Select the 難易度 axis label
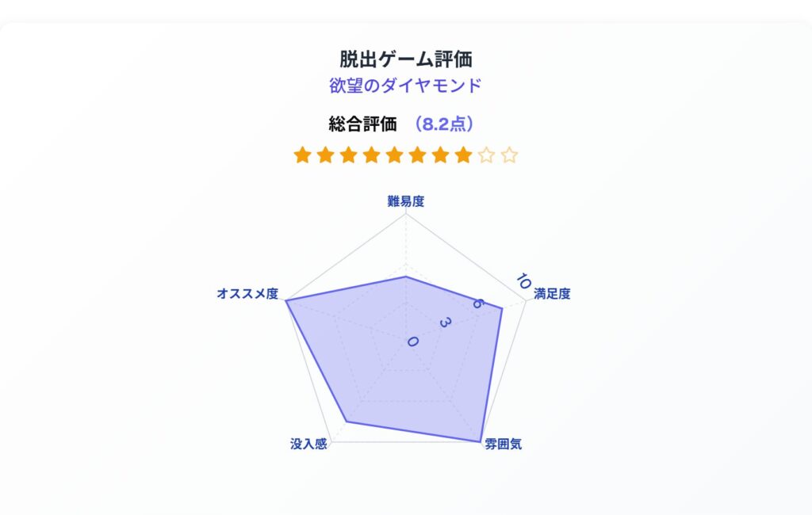This screenshot has width=812, height=515. coord(406,201)
